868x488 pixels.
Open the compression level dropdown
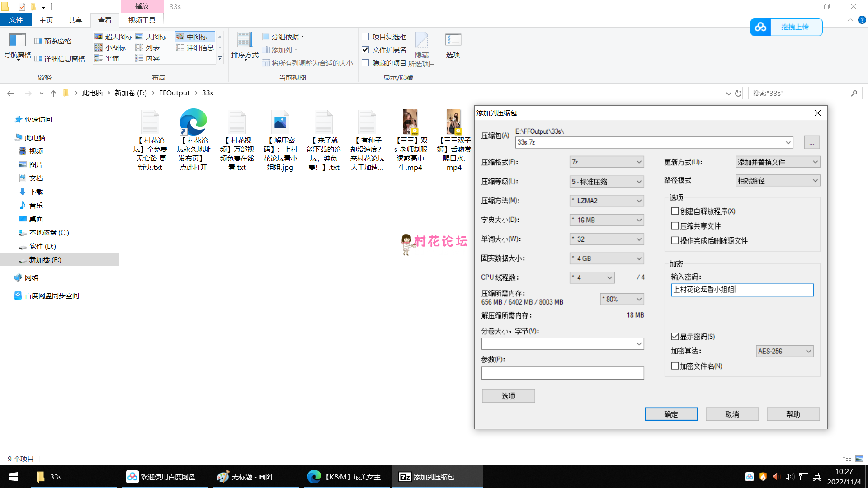[x=606, y=182]
